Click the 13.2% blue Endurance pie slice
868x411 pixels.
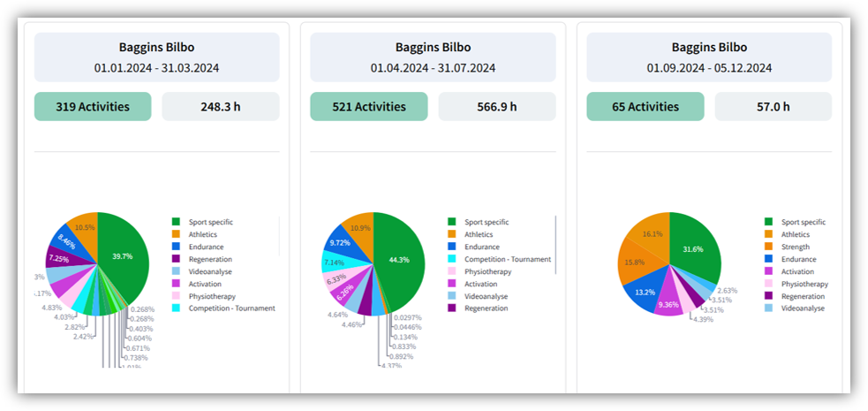[x=643, y=291]
